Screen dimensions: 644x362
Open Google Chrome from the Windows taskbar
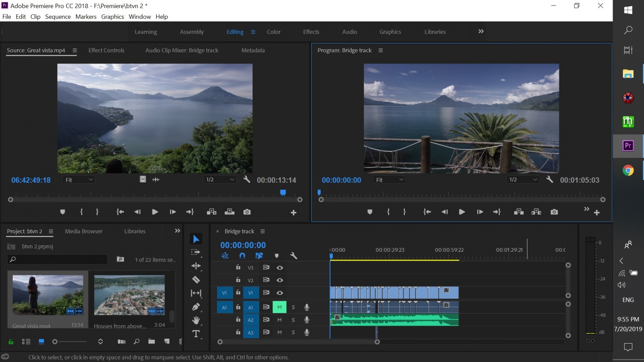point(628,170)
